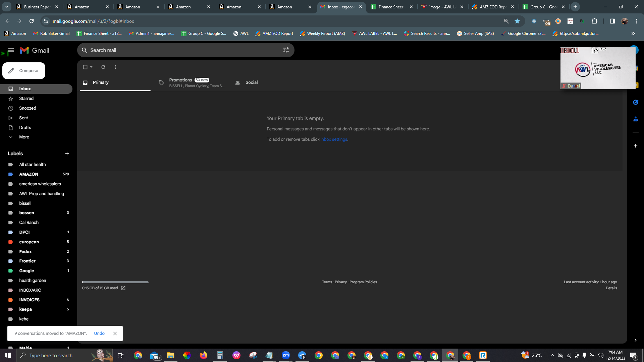Viewport: 644px width, 362px height.
Task: Open the volume control in system tray
Action: tap(601, 355)
